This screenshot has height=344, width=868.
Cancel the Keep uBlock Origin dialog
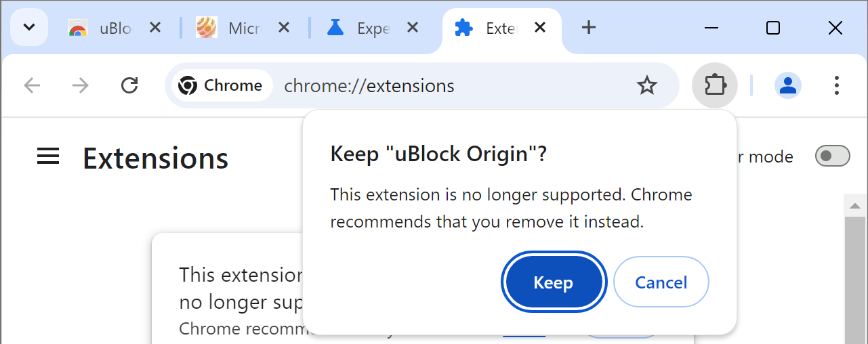[x=661, y=282]
